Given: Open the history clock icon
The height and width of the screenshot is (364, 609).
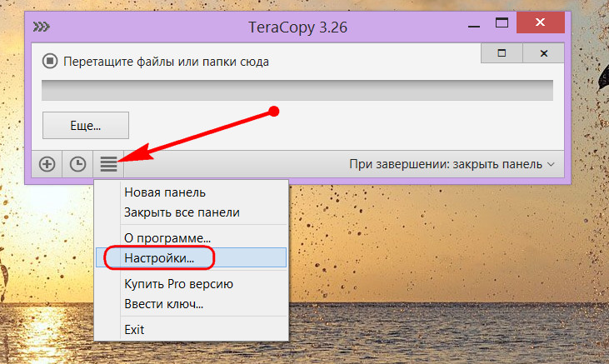Looking at the screenshot, I should click(77, 164).
